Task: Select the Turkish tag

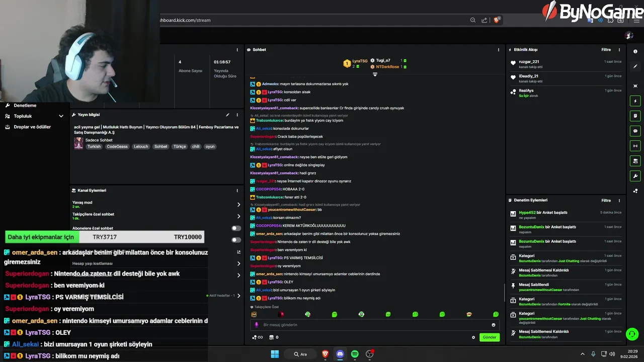Action: [94, 147]
